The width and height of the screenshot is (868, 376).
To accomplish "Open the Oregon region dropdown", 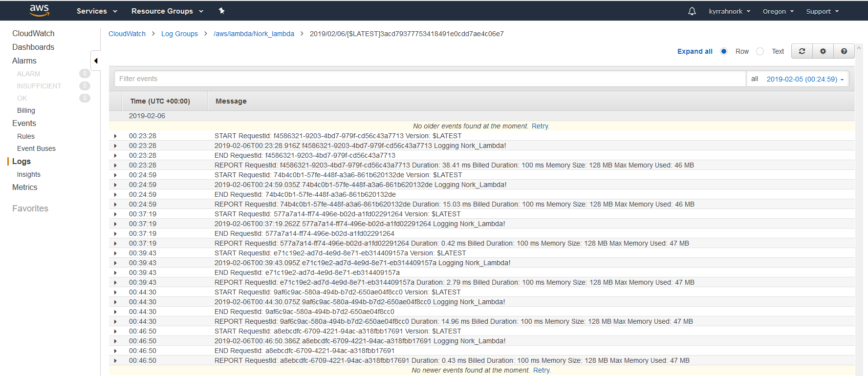I will tap(778, 11).
